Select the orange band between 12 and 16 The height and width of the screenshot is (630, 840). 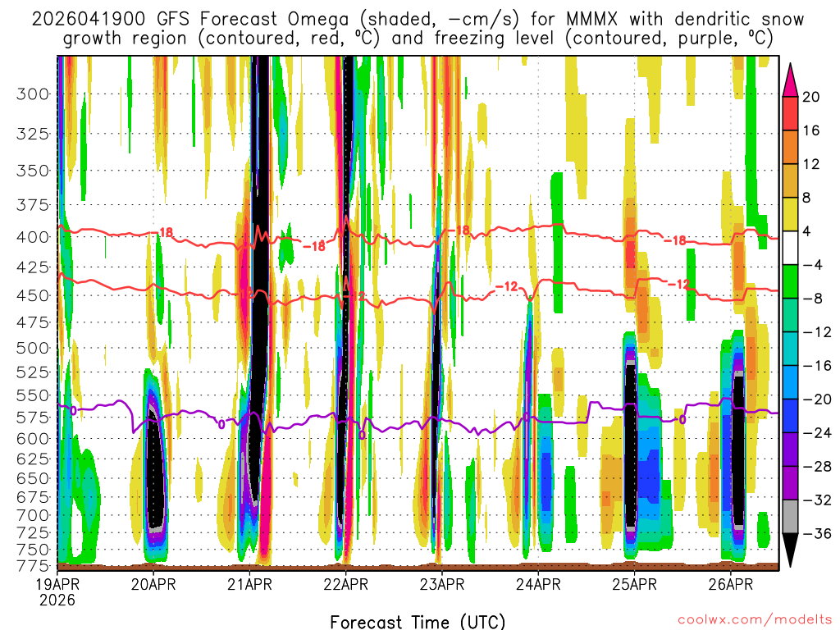[x=791, y=147]
